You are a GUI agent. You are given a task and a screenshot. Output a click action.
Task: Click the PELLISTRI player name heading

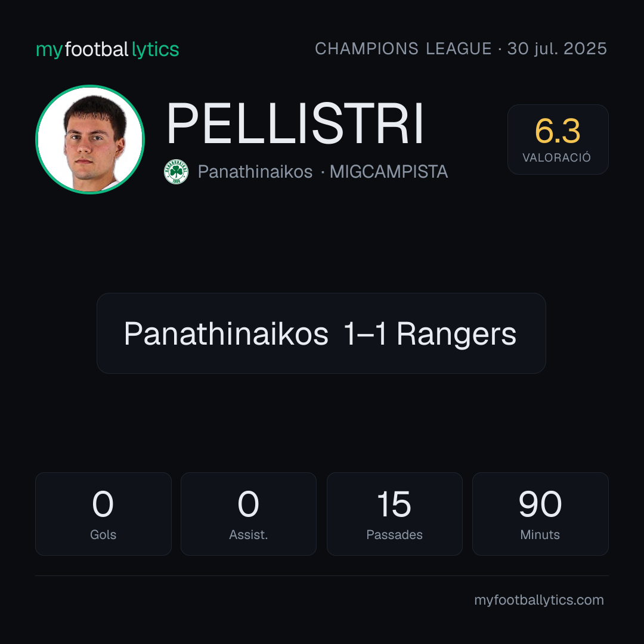295,123
